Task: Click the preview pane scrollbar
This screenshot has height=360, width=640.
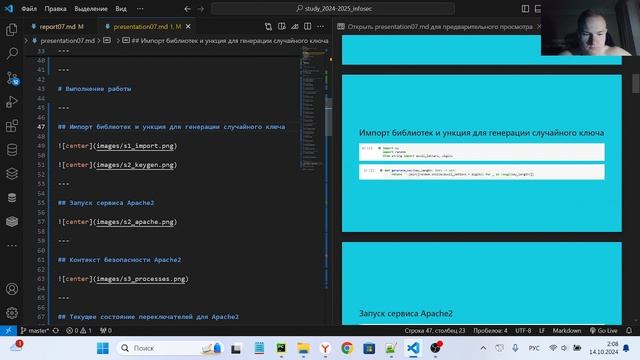Action: click(636, 83)
